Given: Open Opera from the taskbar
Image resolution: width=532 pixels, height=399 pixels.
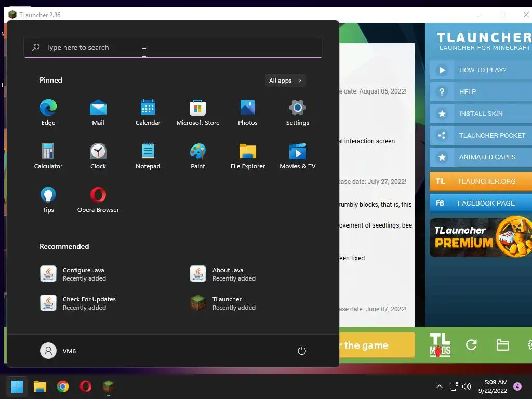Looking at the screenshot, I should click(86, 387).
